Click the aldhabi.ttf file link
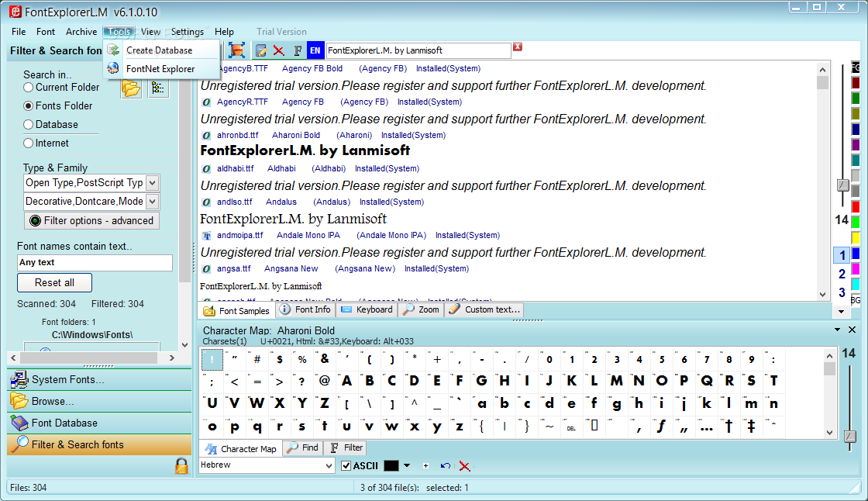The width and height of the screenshot is (868, 501). pos(236,168)
